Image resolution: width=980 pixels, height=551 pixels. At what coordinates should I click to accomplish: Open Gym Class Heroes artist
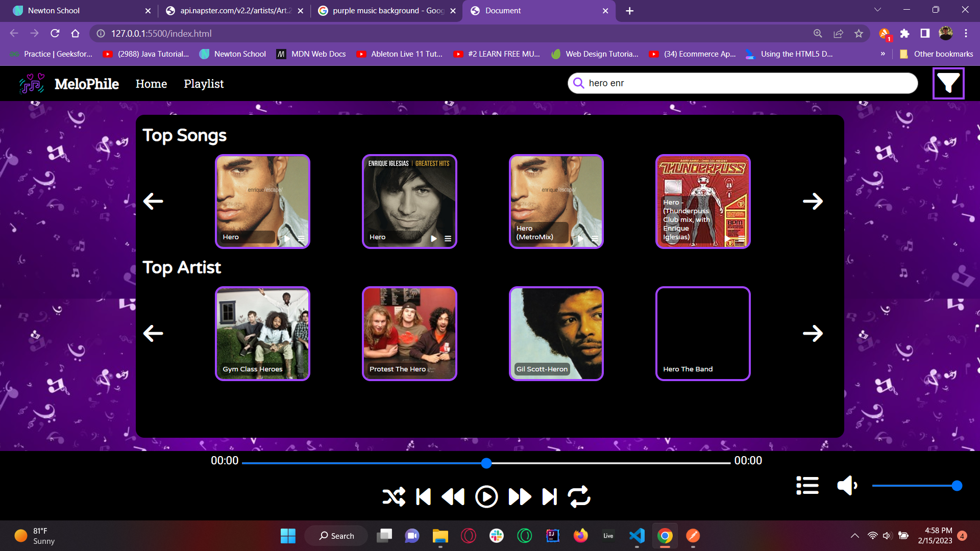[262, 333]
